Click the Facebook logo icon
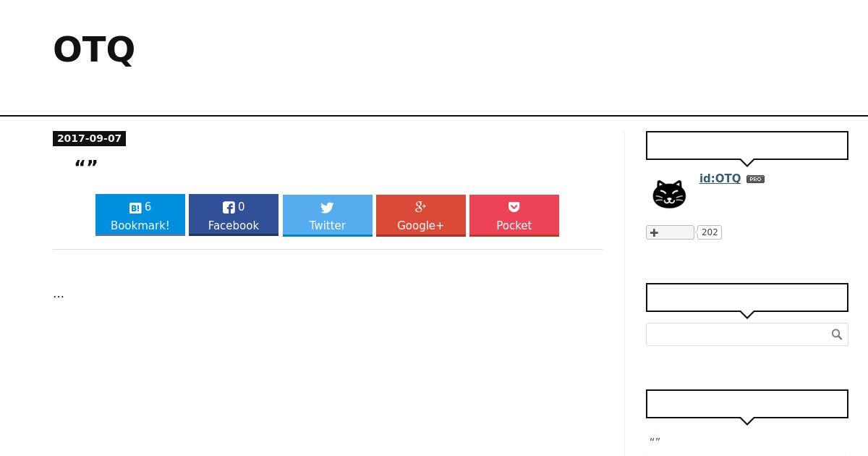 coord(229,208)
